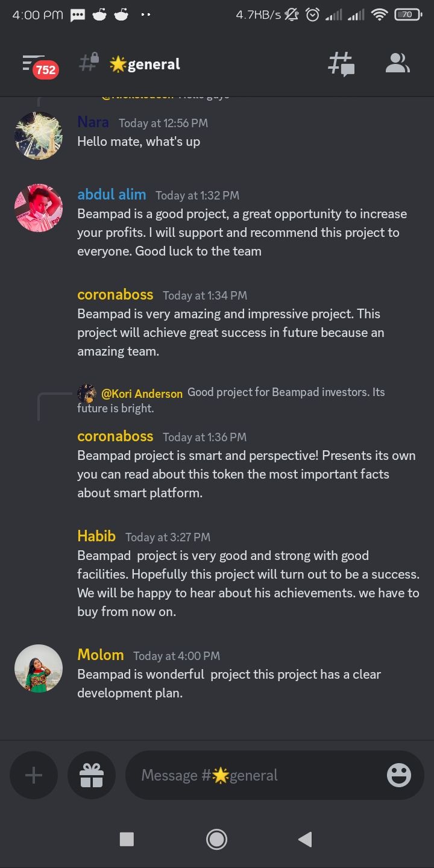434x868 pixels.
Task: Show the member list icon
Action: tap(397, 63)
